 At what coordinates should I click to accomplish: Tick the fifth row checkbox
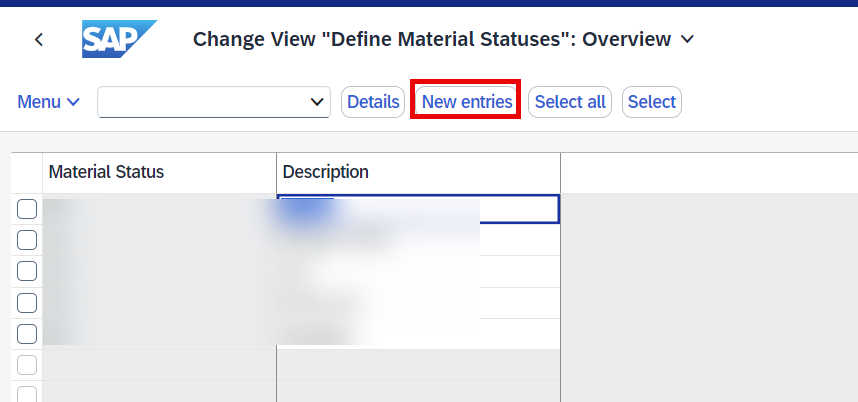27,334
